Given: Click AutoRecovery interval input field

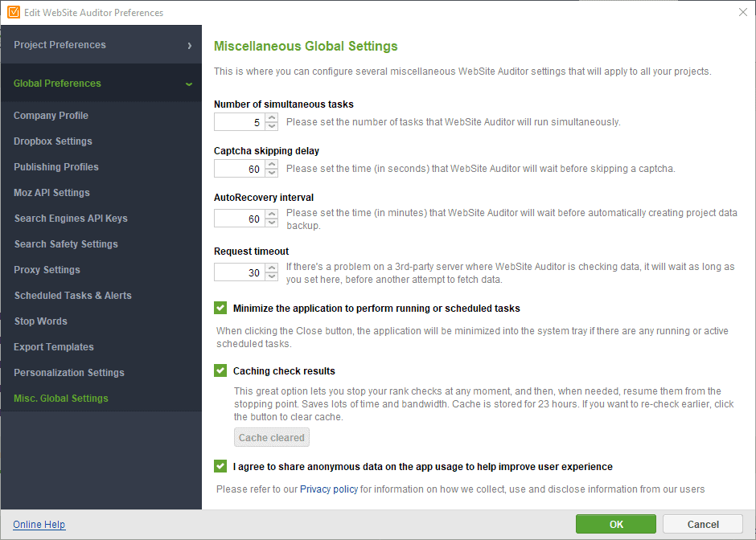Looking at the screenshot, I should click(240, 219).
